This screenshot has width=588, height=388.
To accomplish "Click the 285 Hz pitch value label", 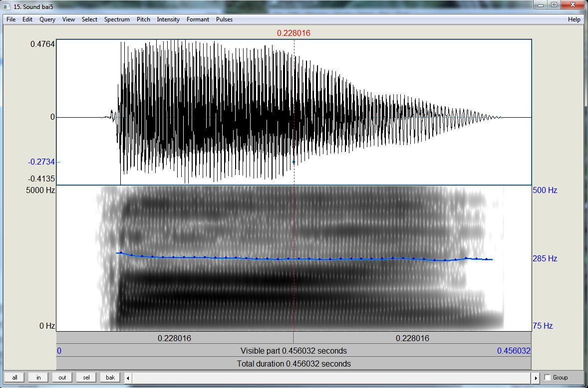I will pos(545,258).
